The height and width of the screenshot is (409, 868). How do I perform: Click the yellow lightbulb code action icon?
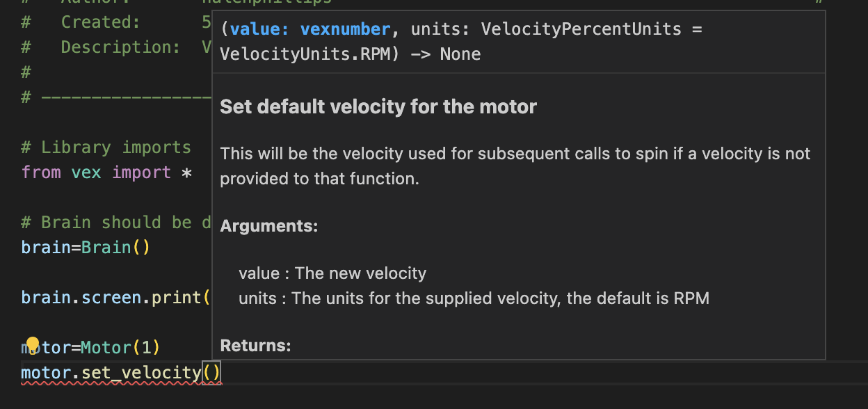(32, 343)
